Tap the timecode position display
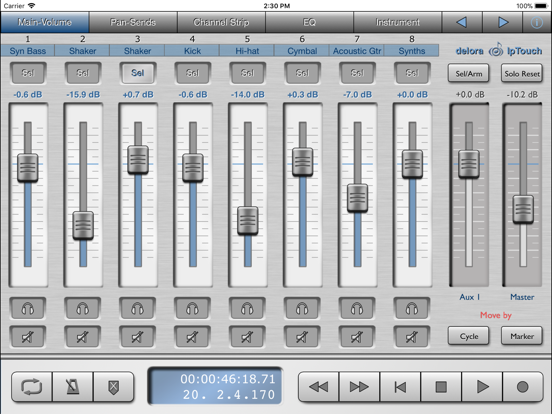Image resolution: width=552 pixels, height=414 pixels. [x=215, y=386]
